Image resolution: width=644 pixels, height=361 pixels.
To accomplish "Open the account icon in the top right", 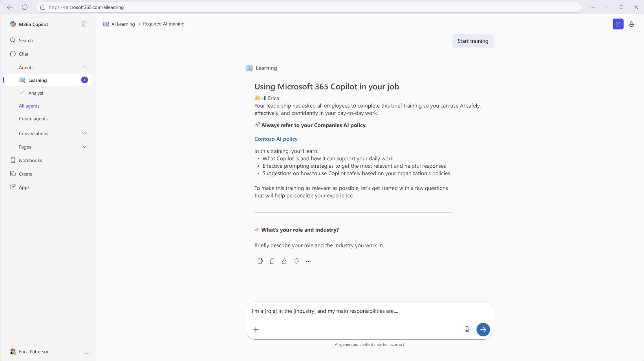I will 631,24.
